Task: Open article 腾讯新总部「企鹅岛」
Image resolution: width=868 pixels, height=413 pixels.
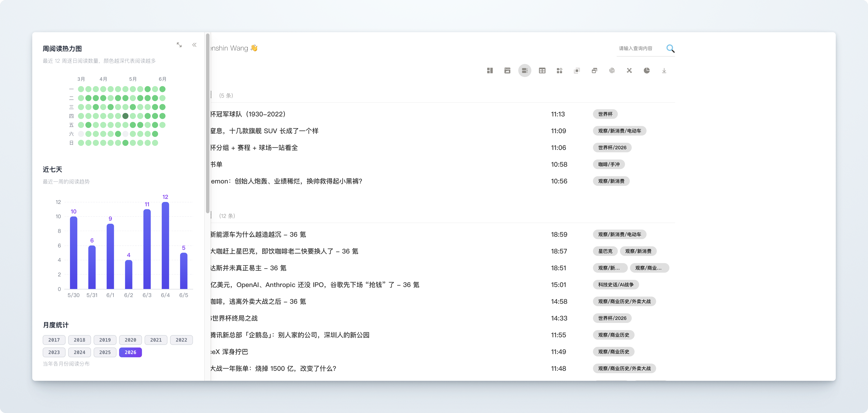Action: point(290,335)
